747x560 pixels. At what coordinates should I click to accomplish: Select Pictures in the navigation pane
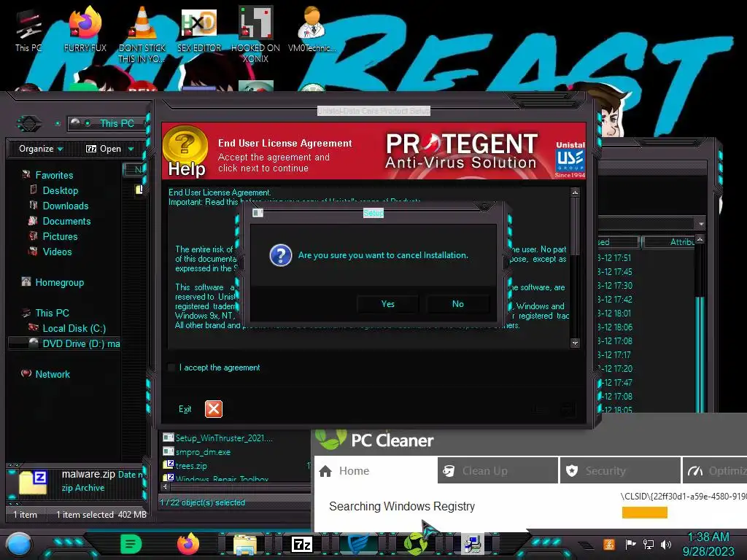(60, 236)
